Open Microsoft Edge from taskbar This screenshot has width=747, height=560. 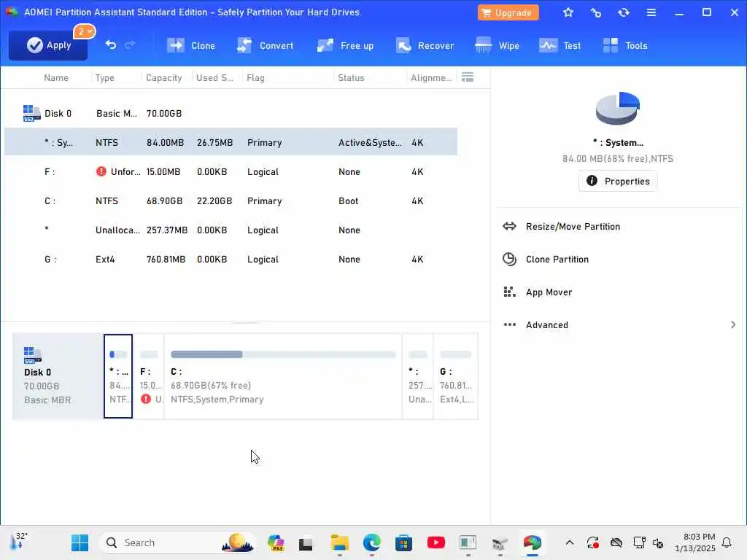pos(371,542)
